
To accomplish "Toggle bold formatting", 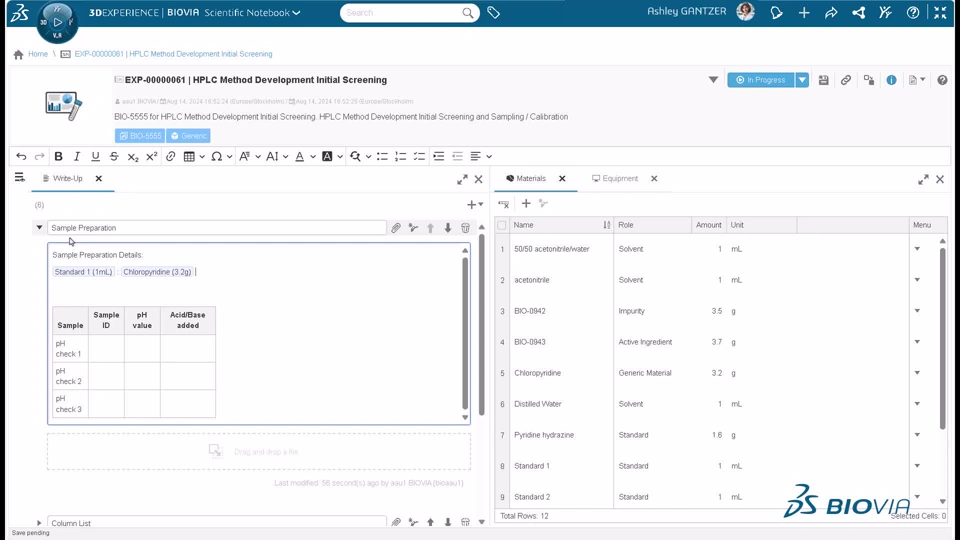I will 58,156.
